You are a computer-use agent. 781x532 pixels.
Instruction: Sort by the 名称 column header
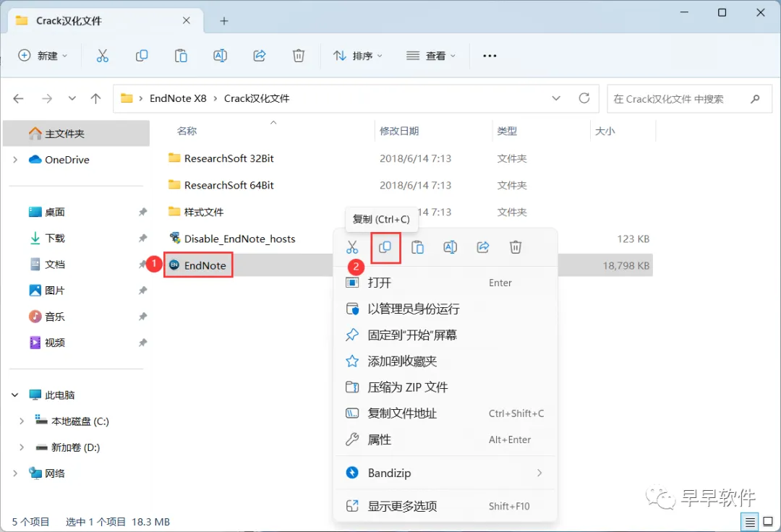(x=187, y=131)
